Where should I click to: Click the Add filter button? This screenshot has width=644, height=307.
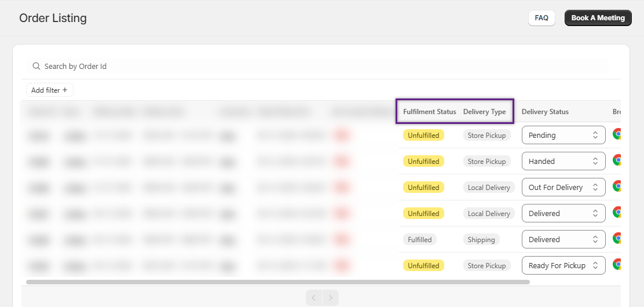pyautogui.click(x=49, y=90)
